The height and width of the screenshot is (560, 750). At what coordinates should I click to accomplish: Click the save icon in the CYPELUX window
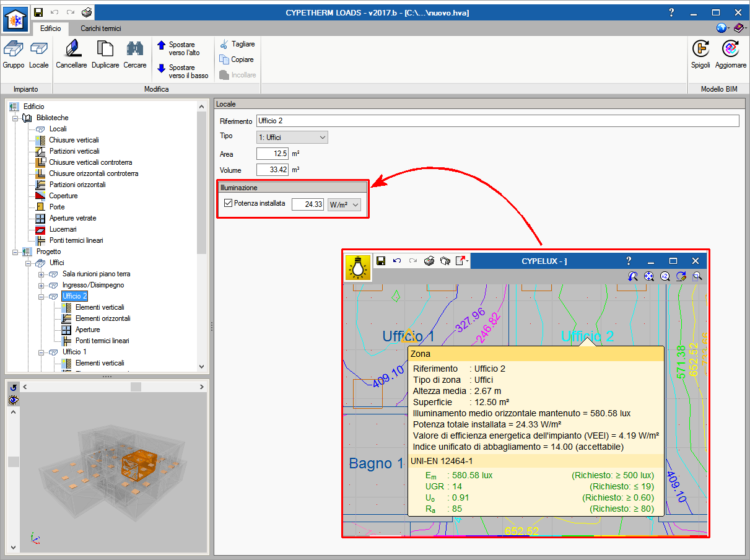click(x=382, y=261)
